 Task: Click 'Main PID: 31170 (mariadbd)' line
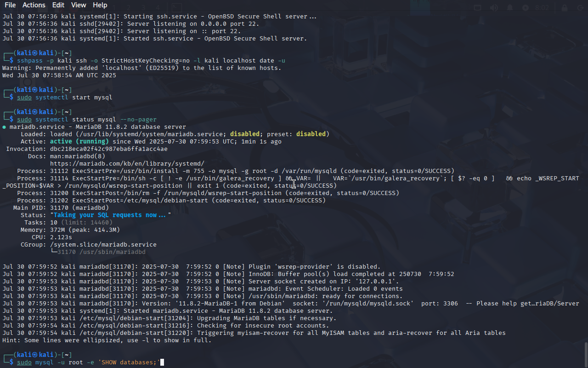(61, 208)
